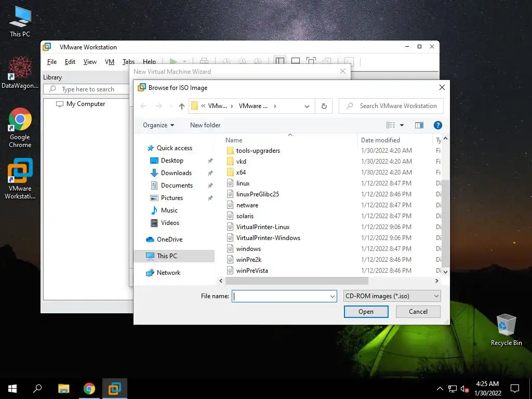Toggle the preview pane icon

pos(419,125)
